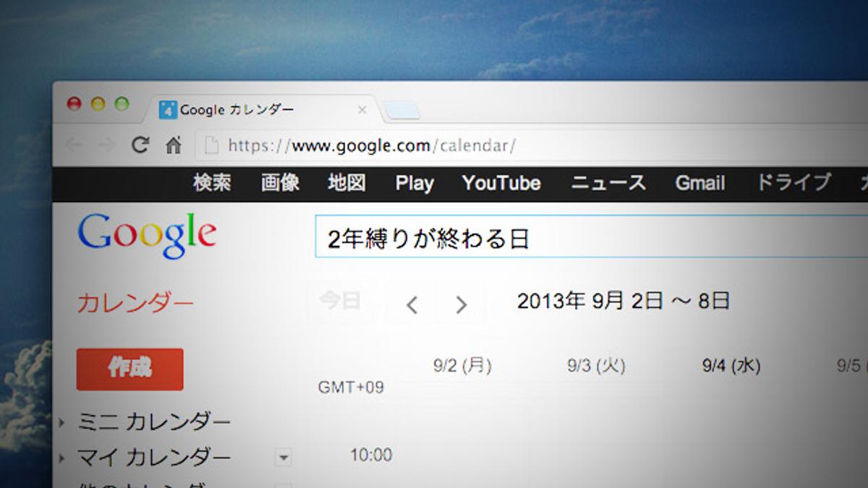Open Gmail in the Google bar

click(700, 183)
